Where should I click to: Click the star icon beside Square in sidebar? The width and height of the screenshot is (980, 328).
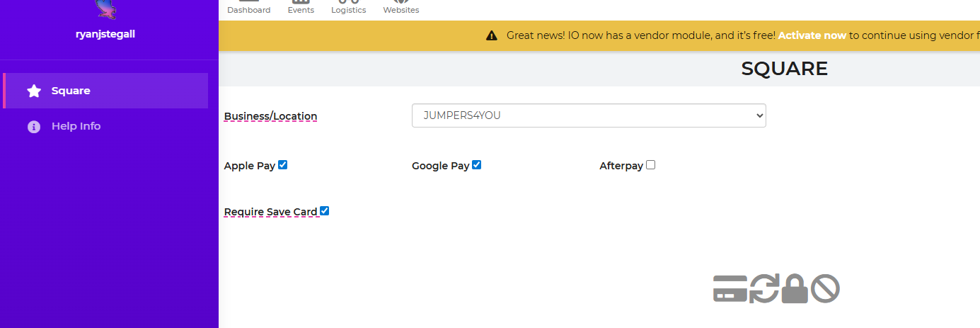(x=34, y=91)
